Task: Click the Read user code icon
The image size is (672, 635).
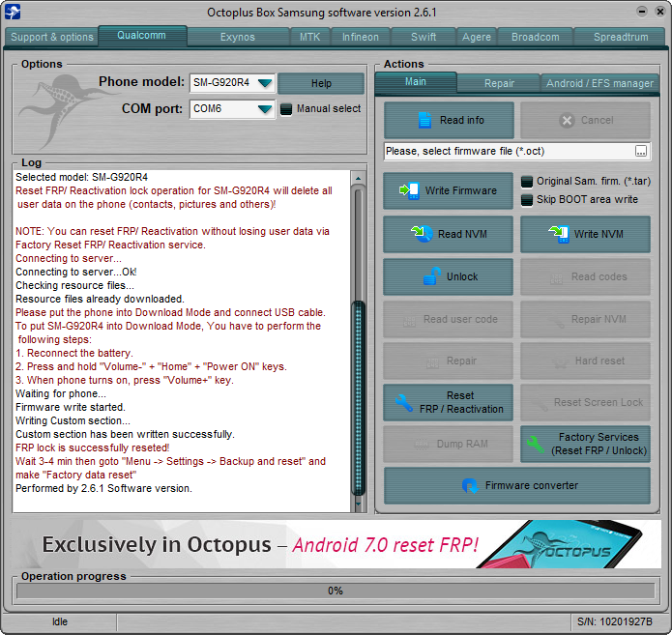Action: 409,321
